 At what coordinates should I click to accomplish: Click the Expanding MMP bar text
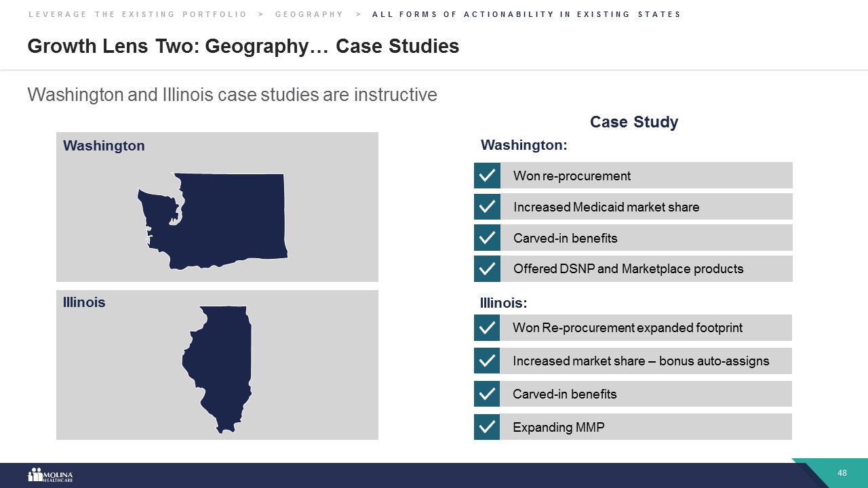tap(558, 427)
